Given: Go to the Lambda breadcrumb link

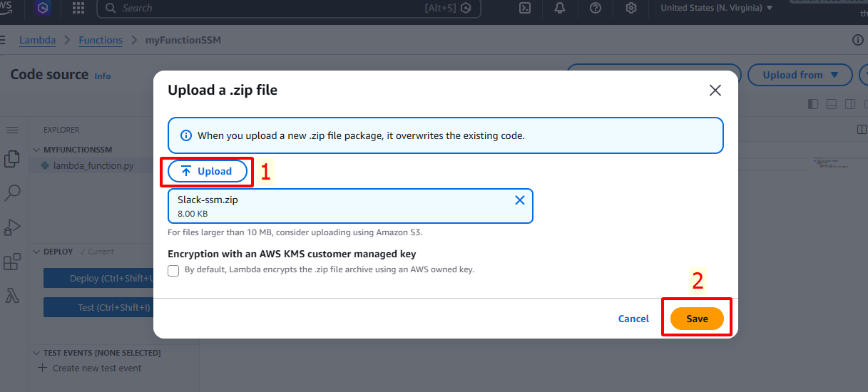Looking at the screenshot, I should point(37,40).
